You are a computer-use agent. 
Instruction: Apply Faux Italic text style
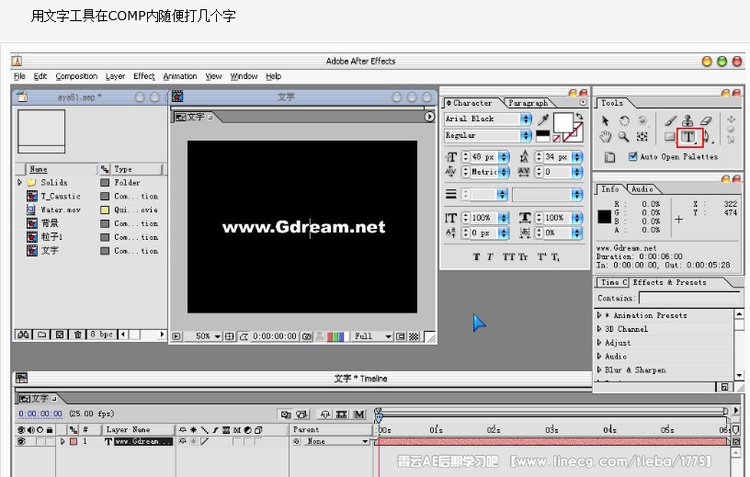[x=490, y=257]
